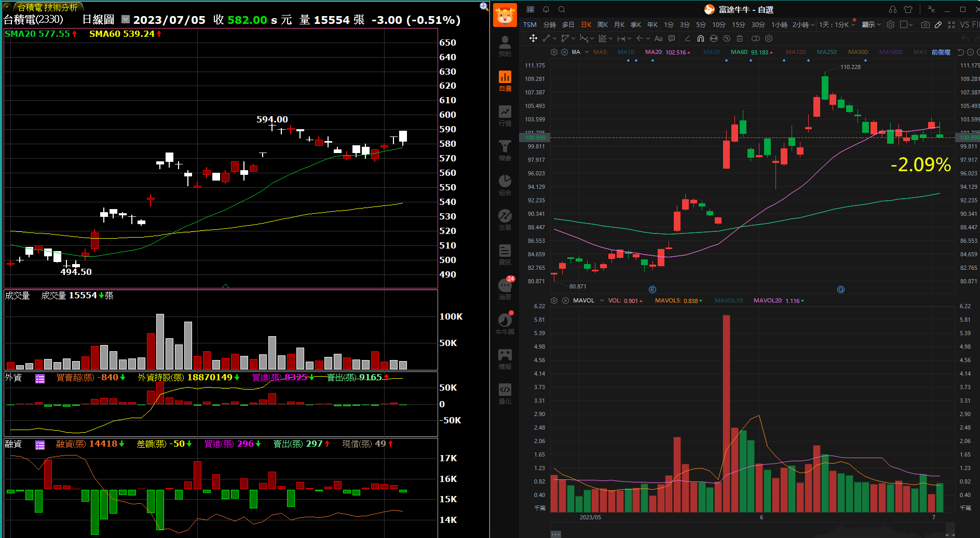Select the comment note bubble drawing tool

pyautogui.click(x=672, y=38)
